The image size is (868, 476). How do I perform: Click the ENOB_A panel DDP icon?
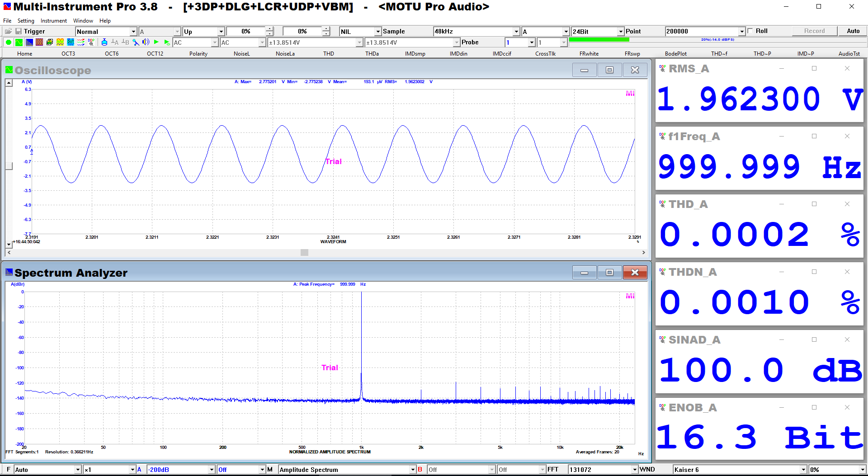662,407
